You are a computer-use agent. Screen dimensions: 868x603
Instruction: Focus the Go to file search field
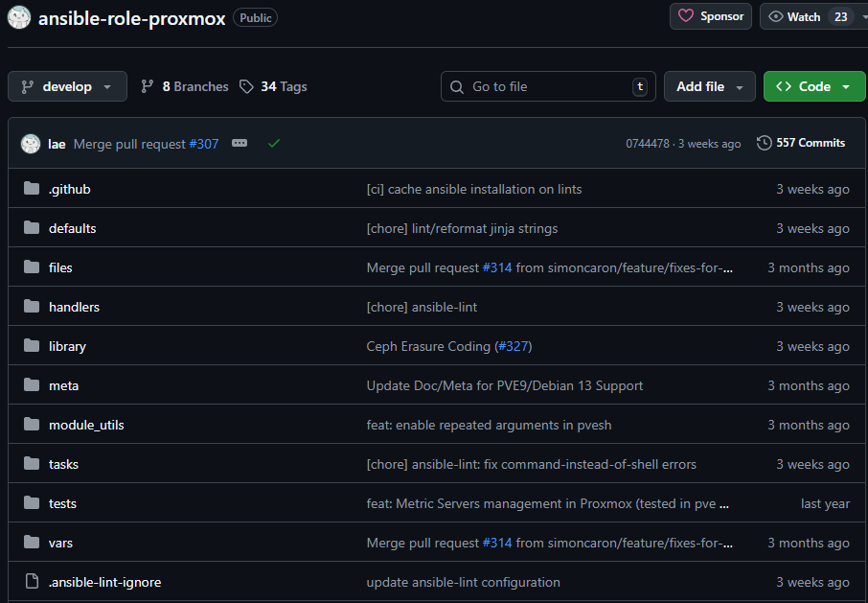click(x=548, y=86)
